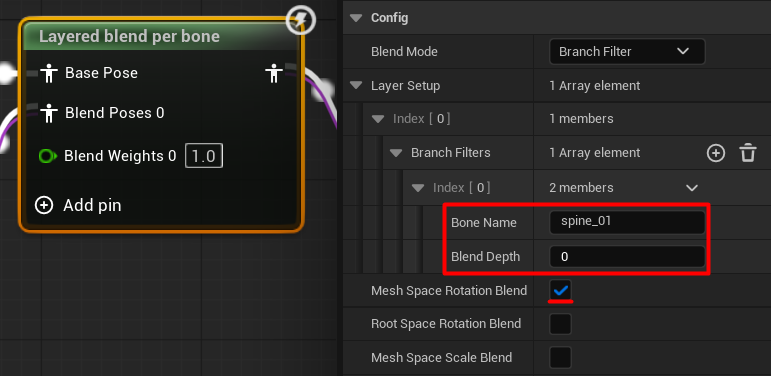
Task: Collapse Branch Filters Index [ 0 ] with 2 members
Action: (x=418, y=188)
